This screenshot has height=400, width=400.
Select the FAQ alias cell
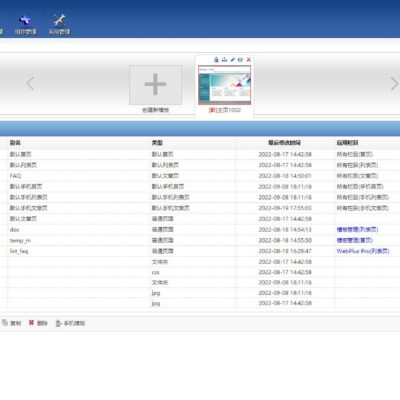pos(15,176)
